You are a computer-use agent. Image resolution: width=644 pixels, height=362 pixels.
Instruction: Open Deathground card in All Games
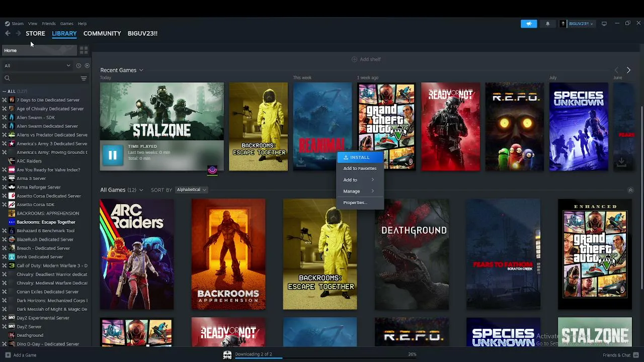pyautogui.click(x=412, y=254)
